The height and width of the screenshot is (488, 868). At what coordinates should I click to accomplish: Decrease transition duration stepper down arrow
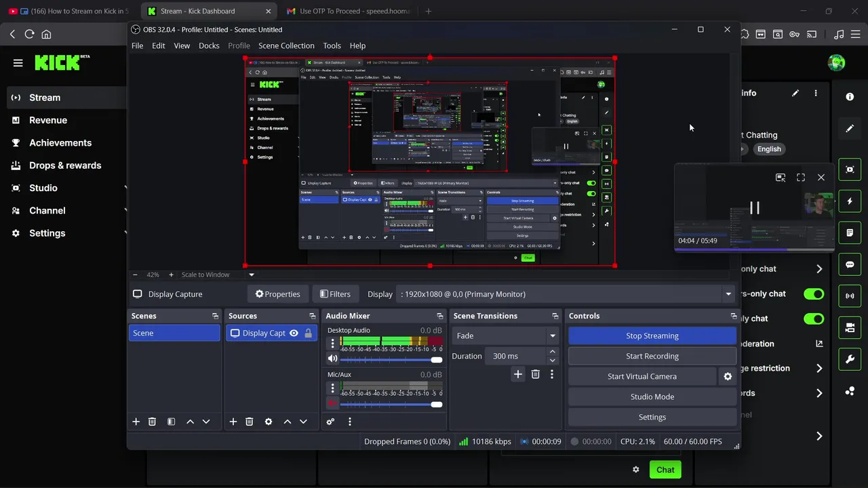click(x=552, y=360)
